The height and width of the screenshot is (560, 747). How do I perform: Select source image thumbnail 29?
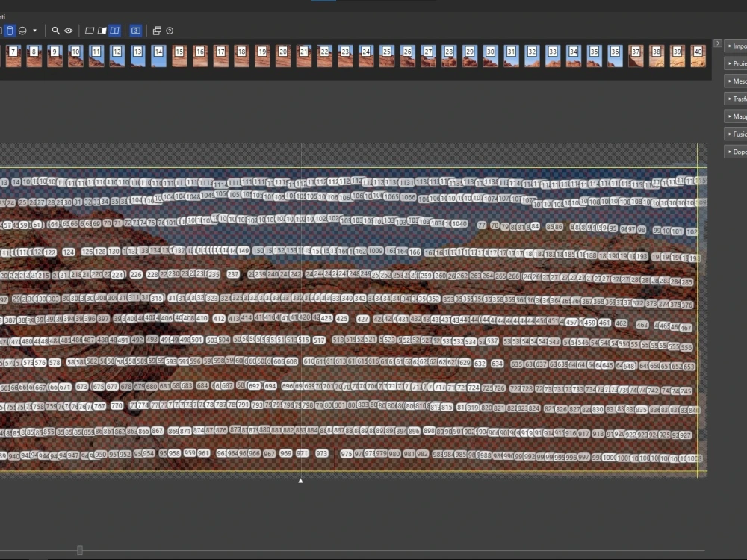point(470,56)
